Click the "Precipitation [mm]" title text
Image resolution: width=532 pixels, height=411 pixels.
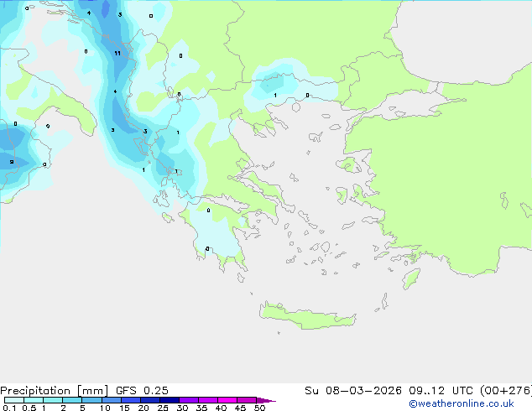click(x=55, y=391)
